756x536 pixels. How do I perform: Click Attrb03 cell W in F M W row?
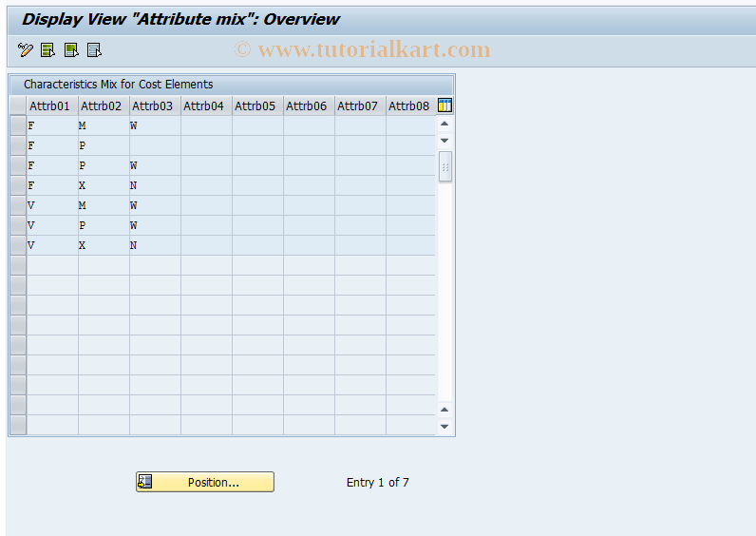155,125
